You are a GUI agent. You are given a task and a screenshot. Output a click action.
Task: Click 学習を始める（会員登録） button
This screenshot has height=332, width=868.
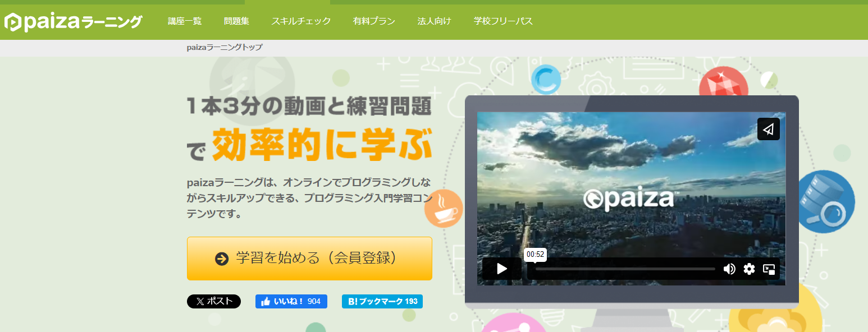[x=309, y=258]
